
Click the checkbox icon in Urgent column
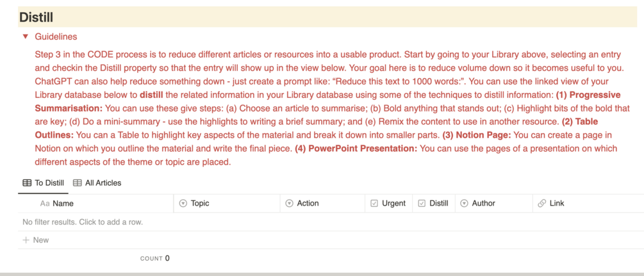[374, 203]
